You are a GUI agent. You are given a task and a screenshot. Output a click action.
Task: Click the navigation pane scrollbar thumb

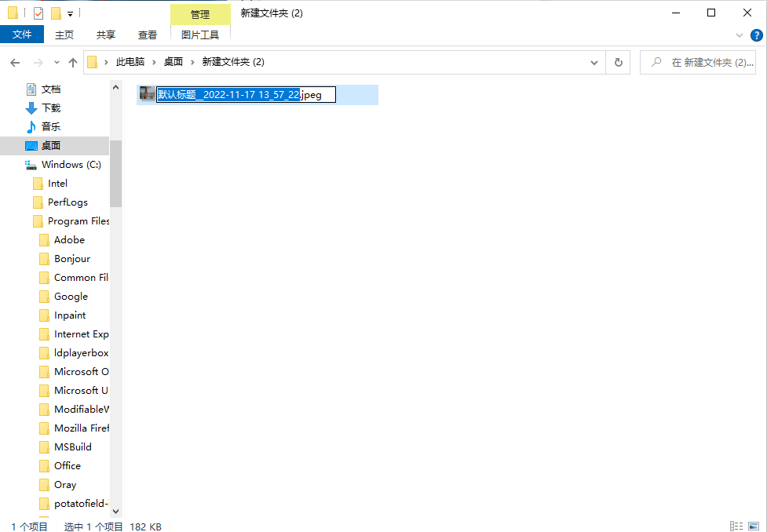tap(116, 173)
